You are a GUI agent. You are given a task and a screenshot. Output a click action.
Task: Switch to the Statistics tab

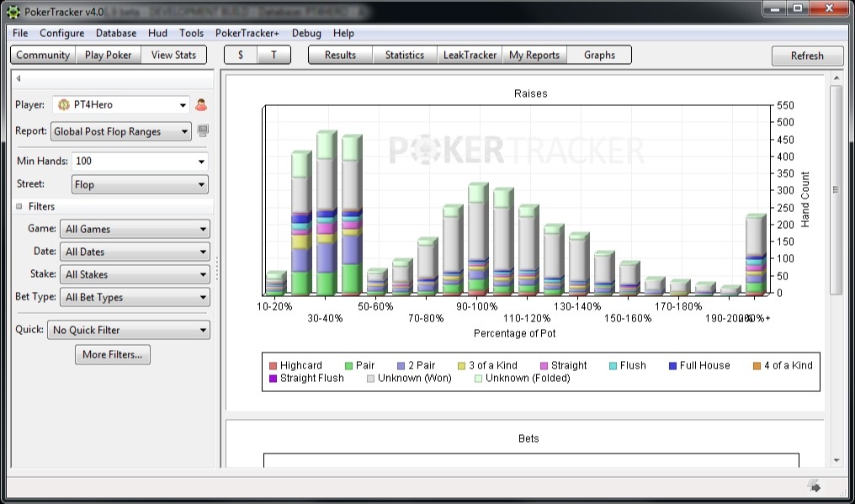click(405, 55)
